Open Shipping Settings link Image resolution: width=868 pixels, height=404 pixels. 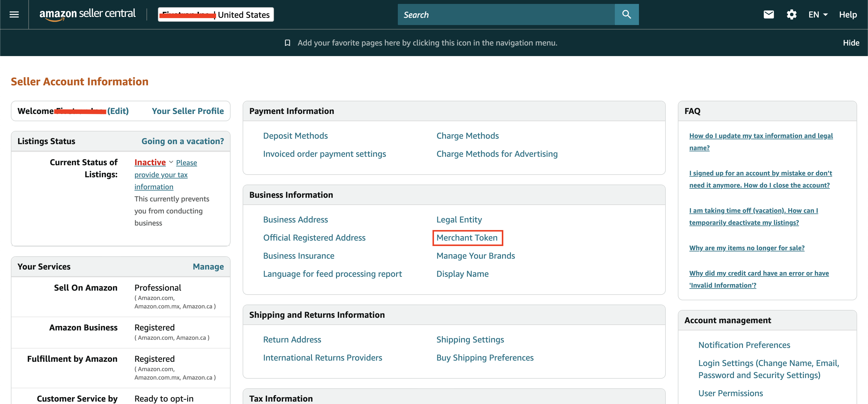[x=470, y=340]
